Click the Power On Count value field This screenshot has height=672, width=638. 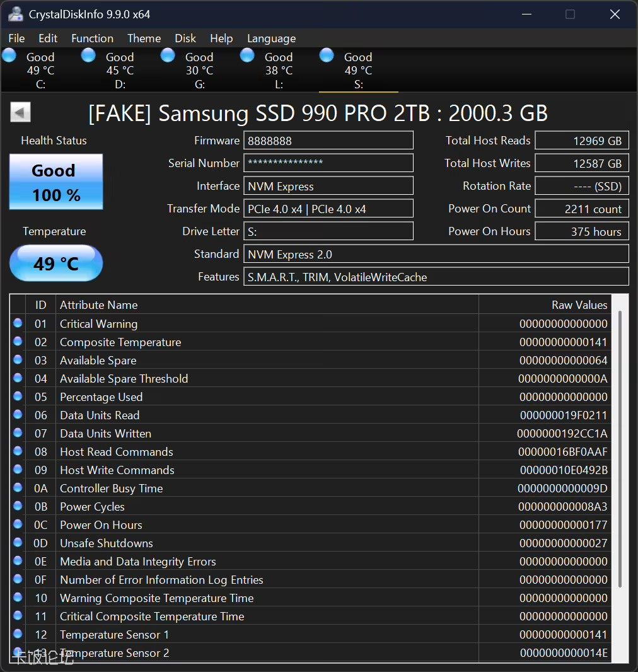click(582, 209)
